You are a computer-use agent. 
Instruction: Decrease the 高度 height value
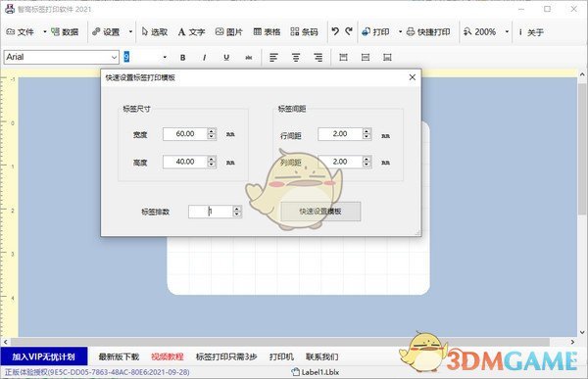[x=212, y=165]
